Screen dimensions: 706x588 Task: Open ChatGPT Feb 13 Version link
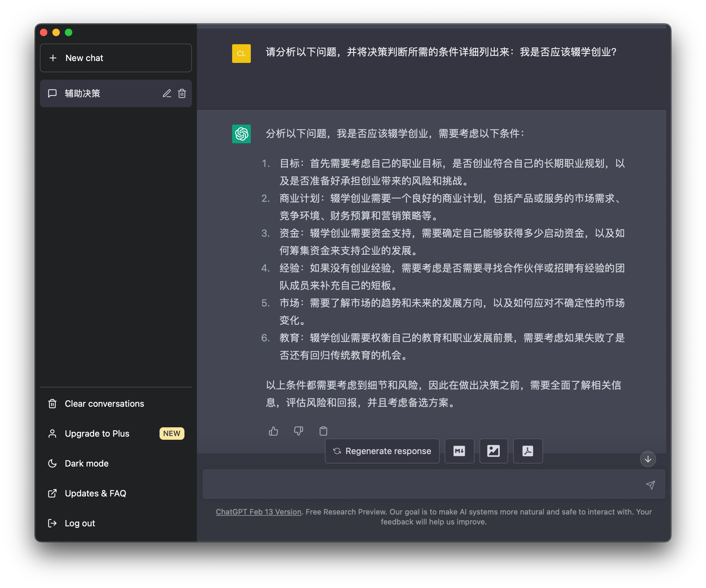pyautogui.click(x=258, y=512)
